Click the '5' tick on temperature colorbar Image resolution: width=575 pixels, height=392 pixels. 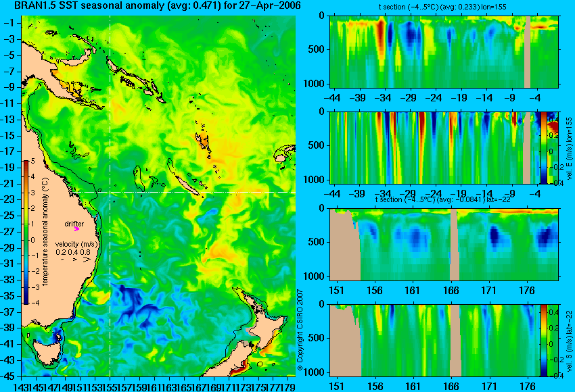tap(33, 161)
